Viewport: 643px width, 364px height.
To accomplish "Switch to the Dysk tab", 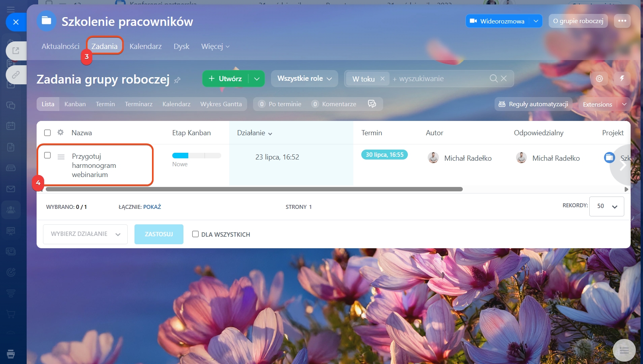I will point(181,46).
